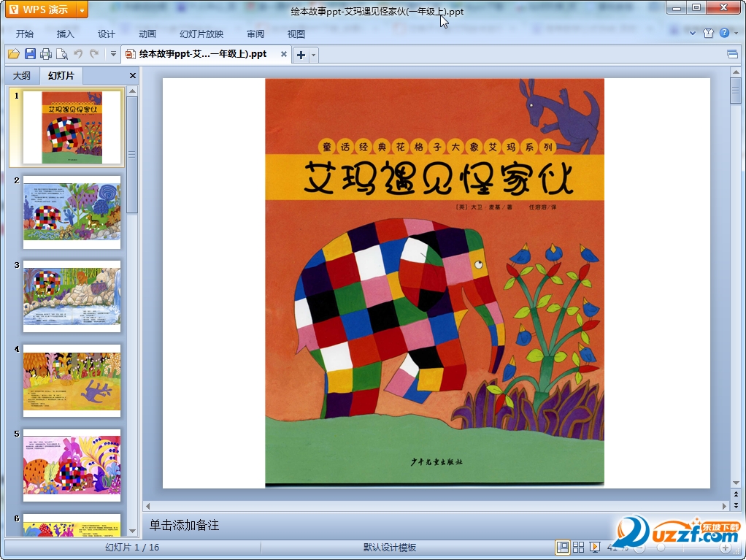Select slide 4 thumbnail
746x560 pixels.
tap(72, 381)
